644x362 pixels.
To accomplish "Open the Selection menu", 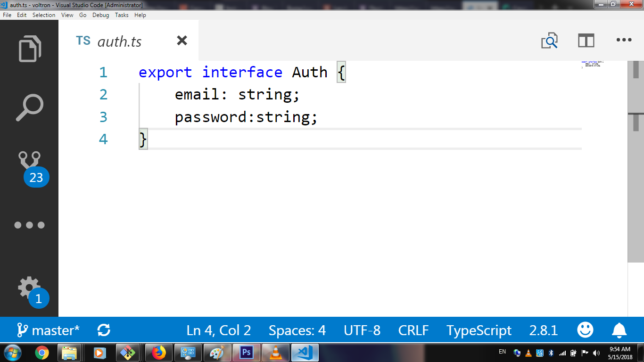I will click(x=44, y=15).
